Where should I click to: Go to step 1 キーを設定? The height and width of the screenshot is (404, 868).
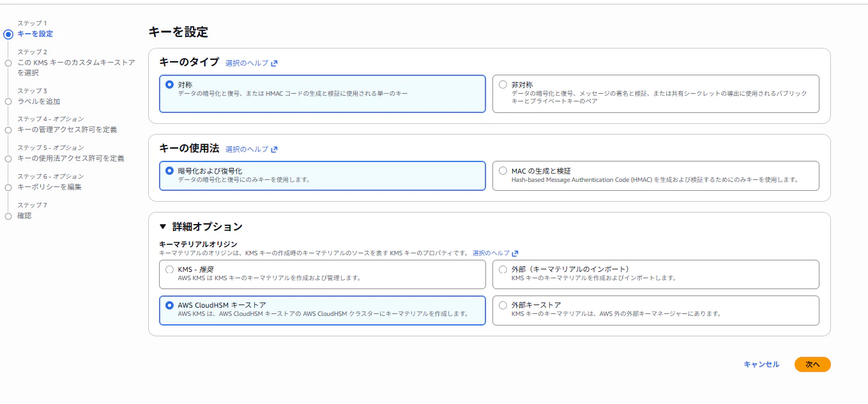(x=35, y=34)
